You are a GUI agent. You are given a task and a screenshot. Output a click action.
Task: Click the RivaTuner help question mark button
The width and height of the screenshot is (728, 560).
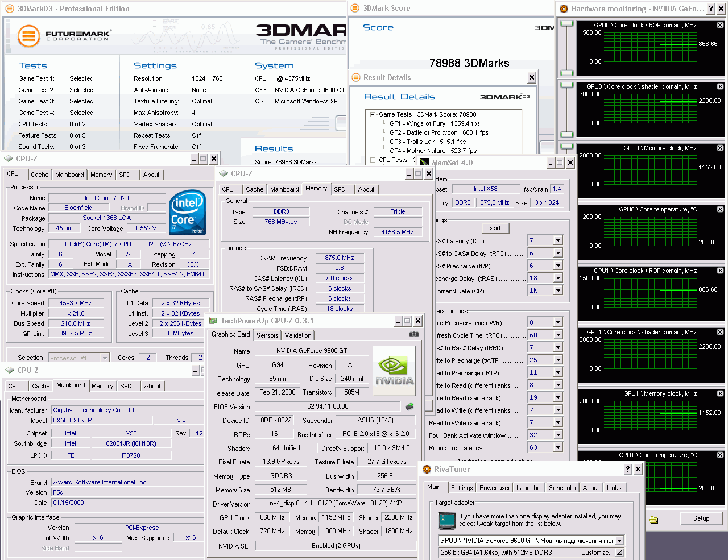627,469
